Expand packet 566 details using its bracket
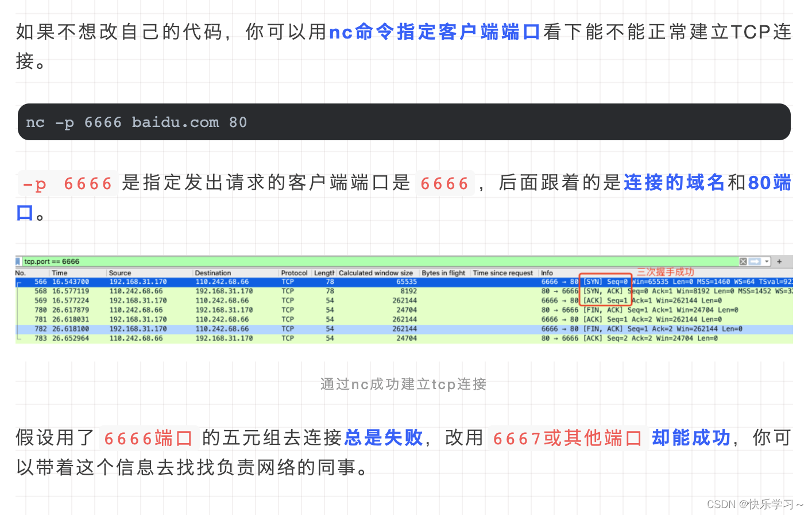Screen dimensions: 812x515 click(x=20, y=282)
